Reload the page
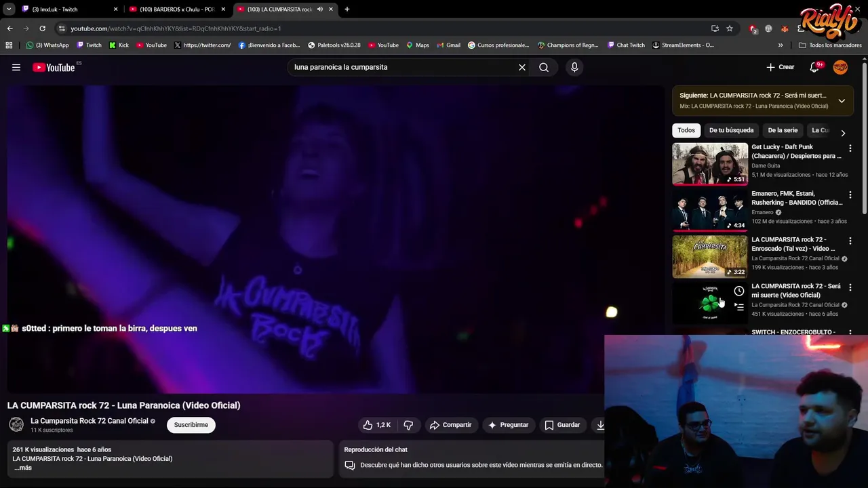The image size is (868, 488). [x=42, y=28]
